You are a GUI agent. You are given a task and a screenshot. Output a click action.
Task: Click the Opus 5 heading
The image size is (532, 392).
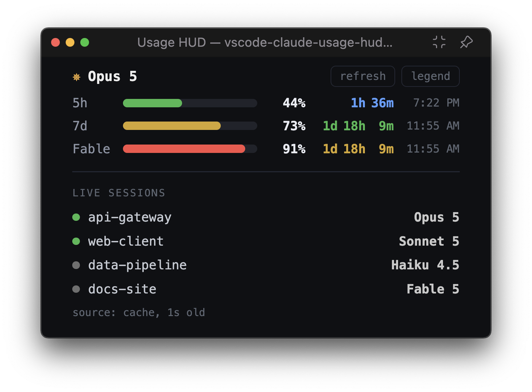(112, 77)
